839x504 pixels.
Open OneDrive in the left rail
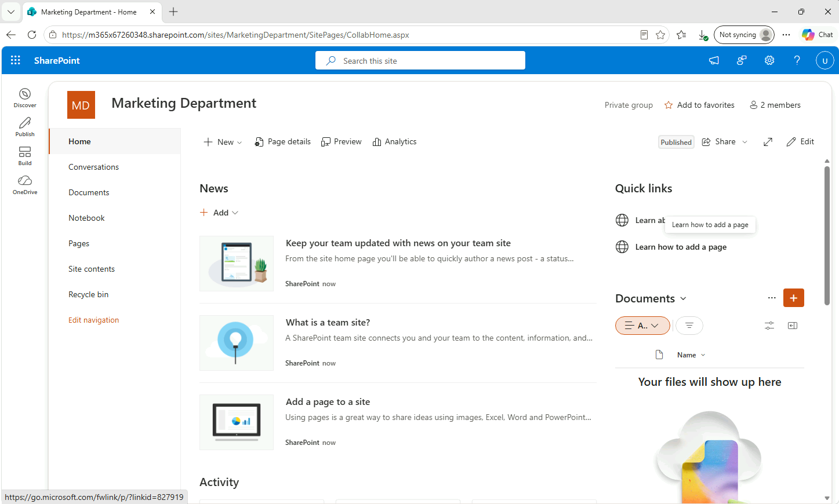pos(25,185)
